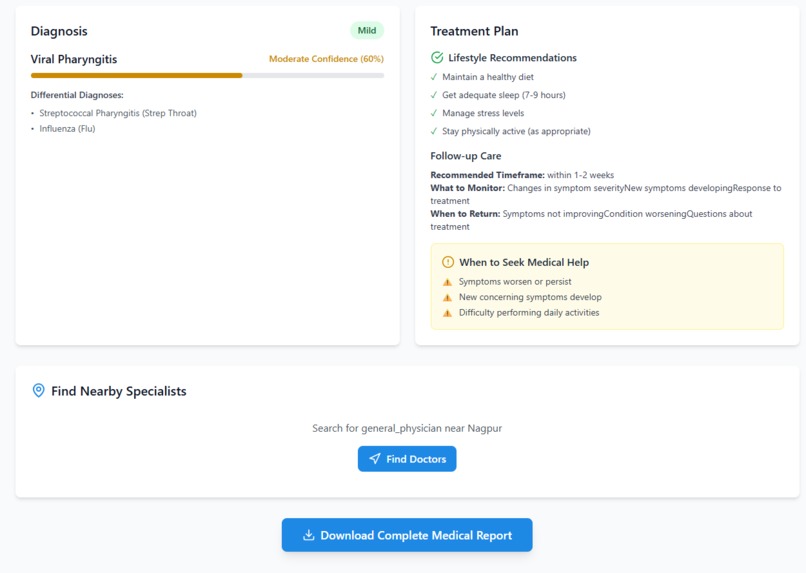The width and height of the screenshot is (806, 573).
Task: Click Streptococcal Pharyngitis (Strep Throat) entry
Action: (118, 113)
